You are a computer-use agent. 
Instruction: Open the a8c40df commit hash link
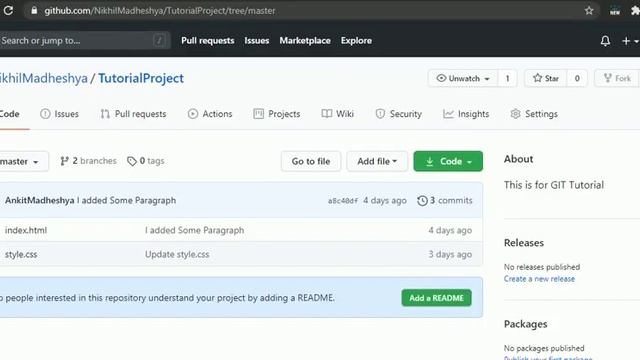point(343,201)
